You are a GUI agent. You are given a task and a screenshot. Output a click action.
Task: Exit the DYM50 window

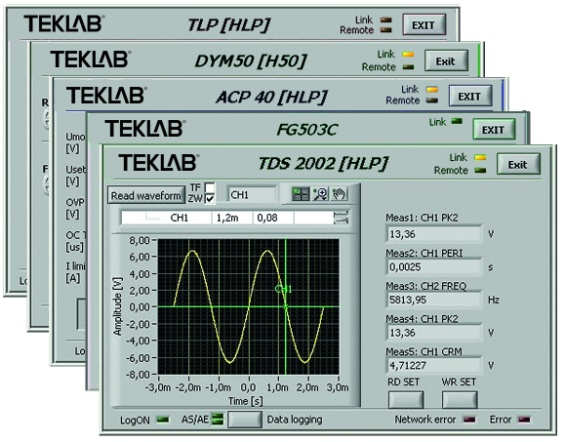pos(446,61)
